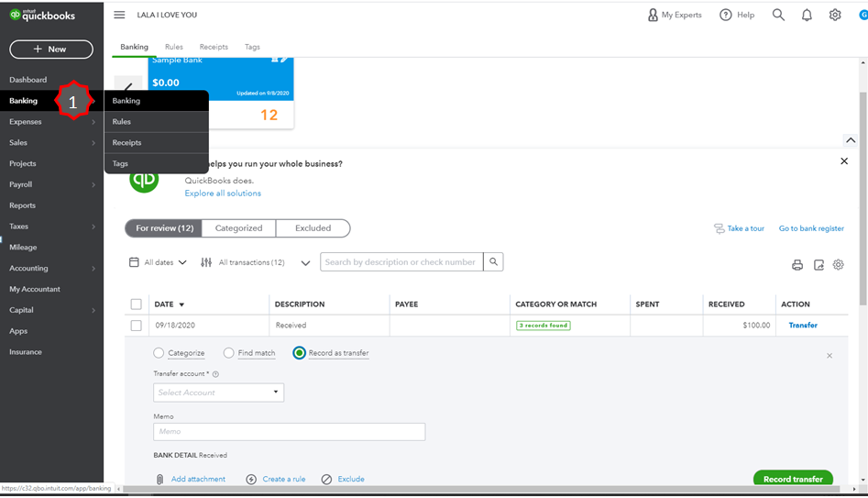
Task: Open Mileage in the sidebar
Action: click(23, 248)
